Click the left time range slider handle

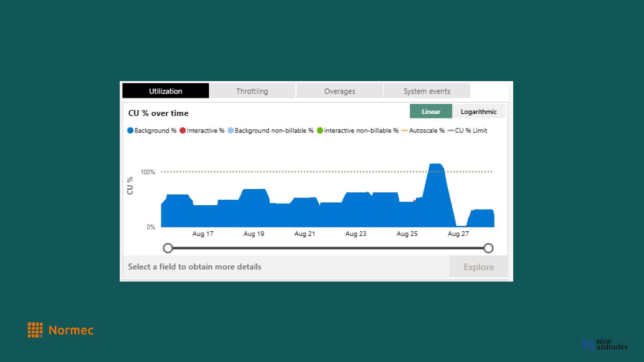pyautogui.click(x=168, y=248)
